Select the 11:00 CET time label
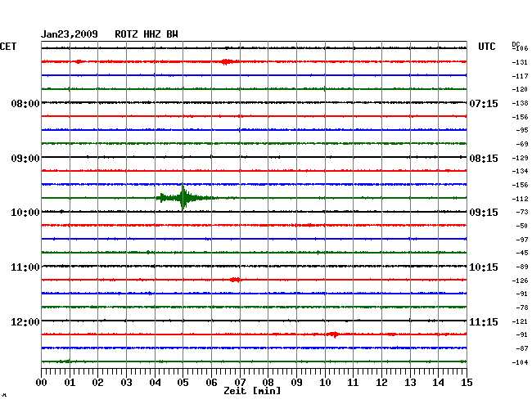The width and height of the screenshot is (532, 404). pos(25,267)
